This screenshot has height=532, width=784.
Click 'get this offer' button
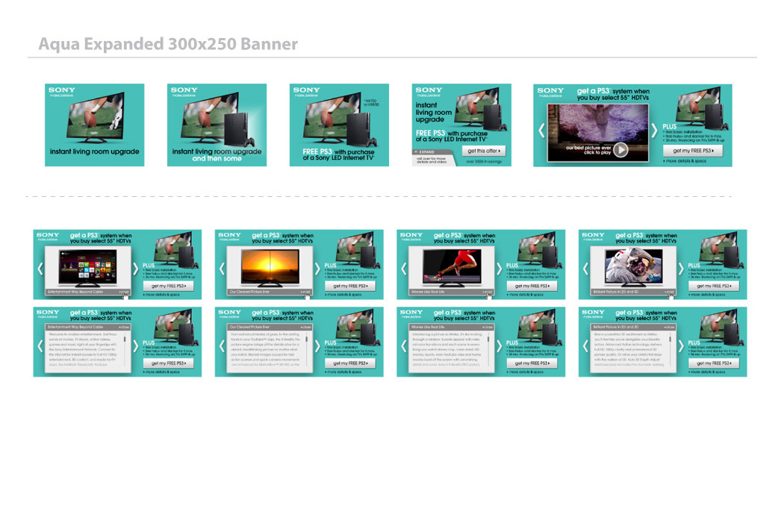(484, 151)
